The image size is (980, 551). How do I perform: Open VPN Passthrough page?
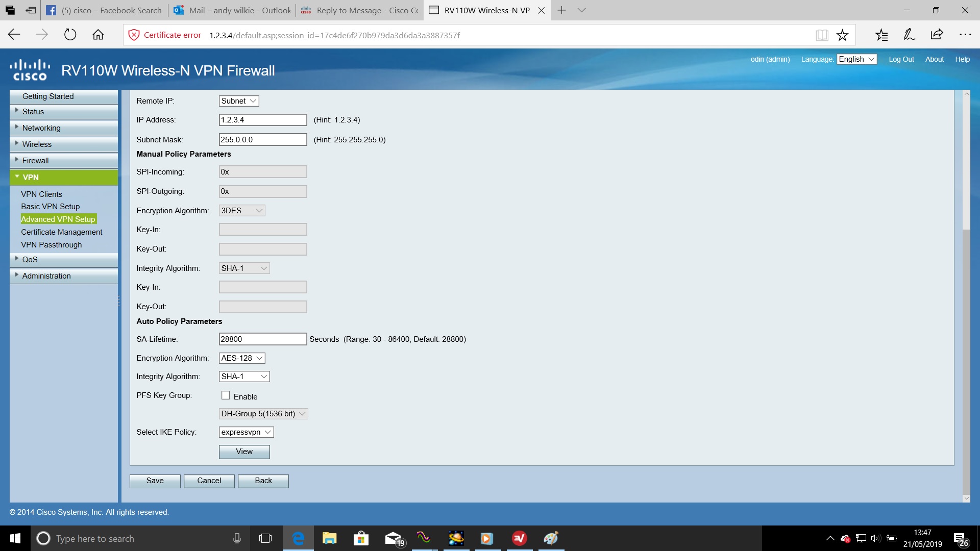tap(52, 245)
